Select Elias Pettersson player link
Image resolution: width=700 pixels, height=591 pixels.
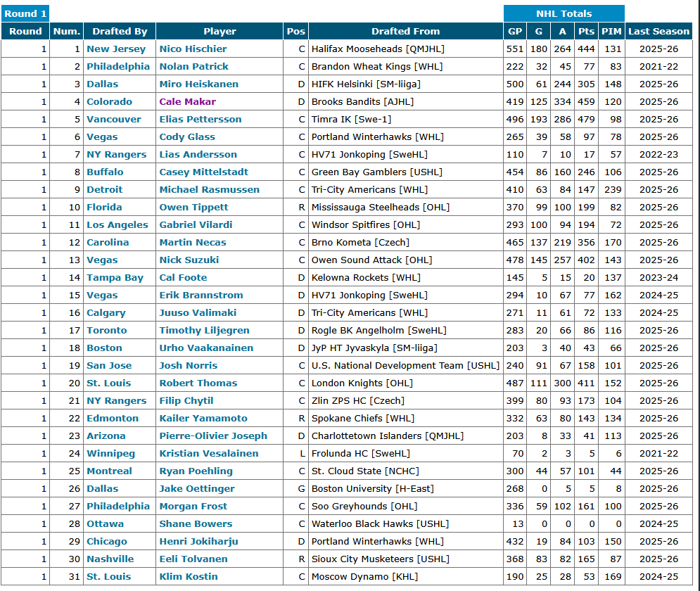(201, 119)
